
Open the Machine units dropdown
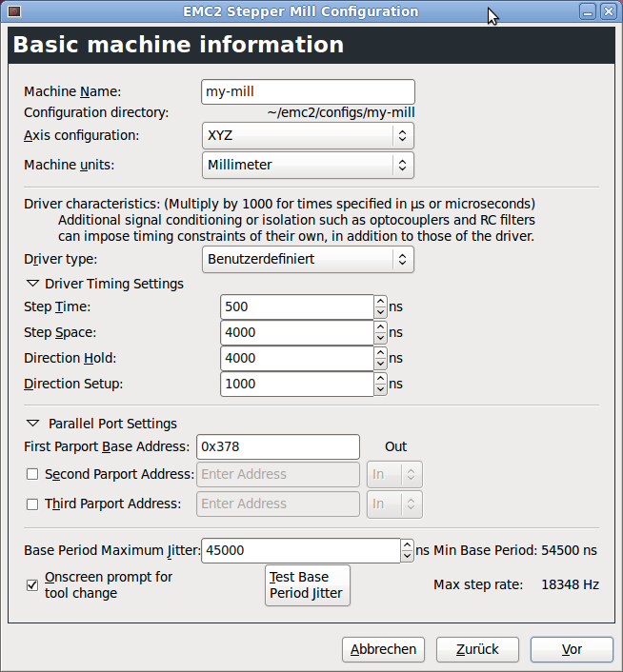308,165
